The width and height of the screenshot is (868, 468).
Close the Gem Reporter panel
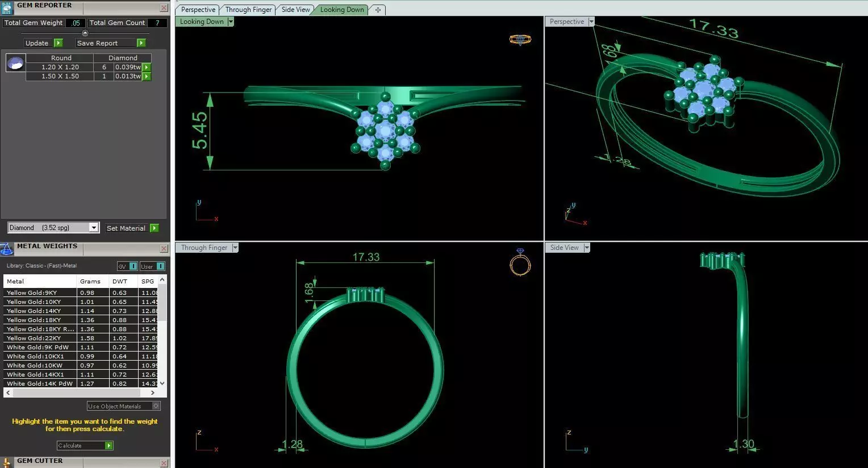coord(164,8)
